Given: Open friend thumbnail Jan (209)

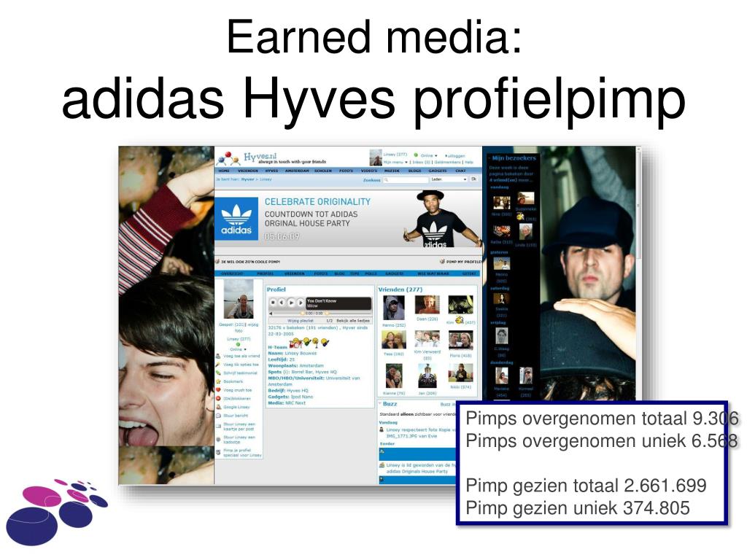Looking at the screenshot, I should (427, 376).
